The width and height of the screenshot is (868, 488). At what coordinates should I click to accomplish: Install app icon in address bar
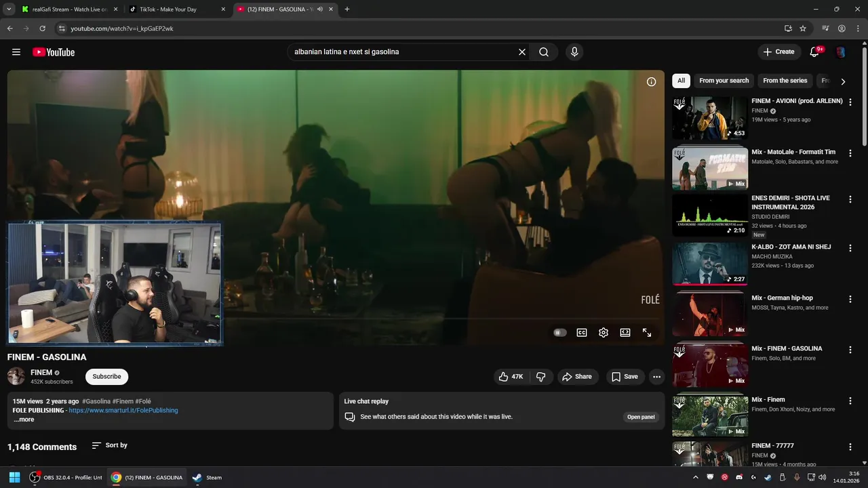coord(788,28)
